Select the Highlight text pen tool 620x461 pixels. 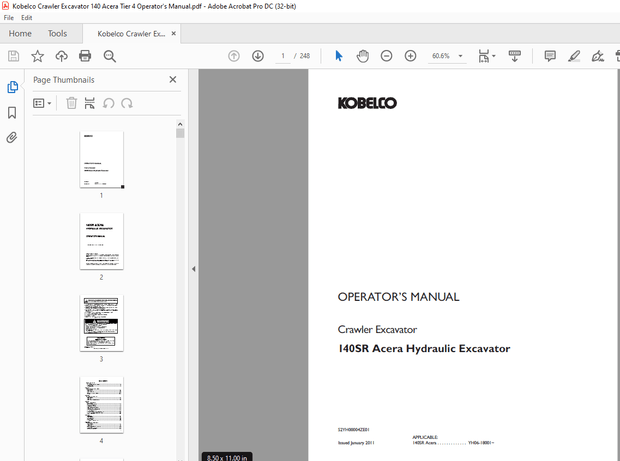click(x=574, y=56)
